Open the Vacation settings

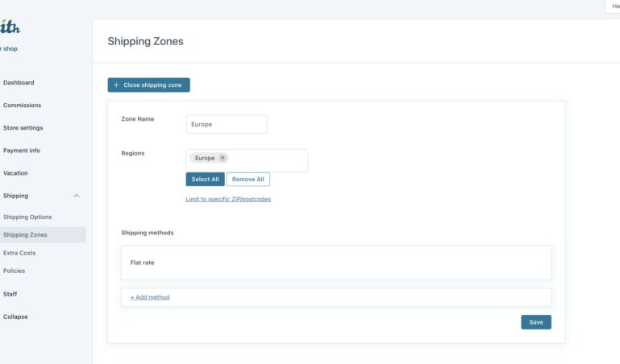pyautogui.click(x=15, y=173)
